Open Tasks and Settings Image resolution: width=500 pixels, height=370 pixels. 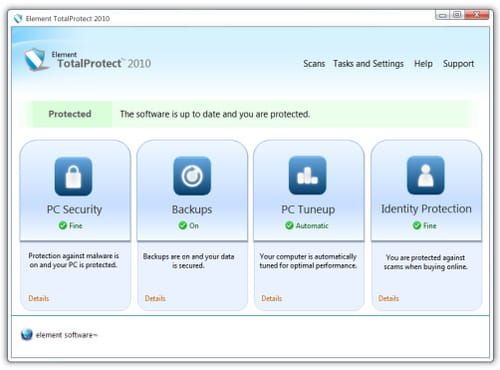(368, 63)
